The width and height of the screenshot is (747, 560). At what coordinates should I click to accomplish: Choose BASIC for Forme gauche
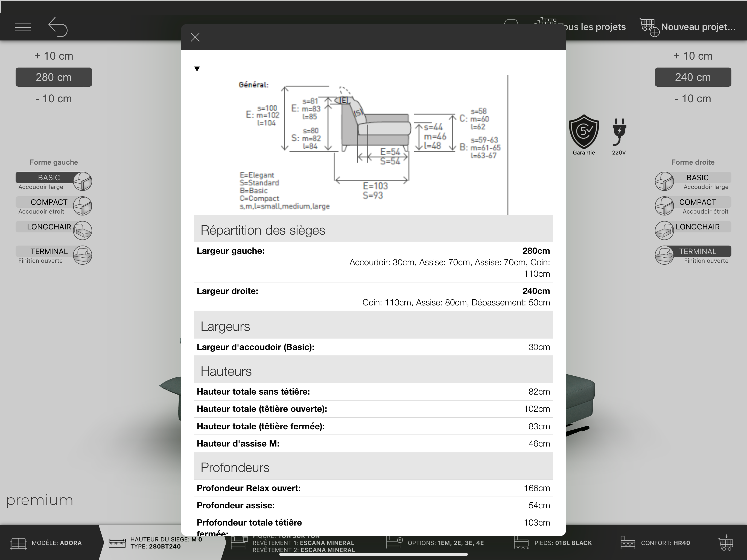point(49,178)
